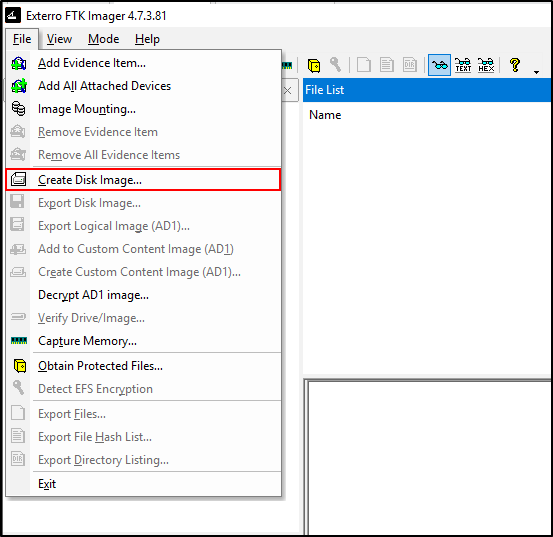This screenshot has width=553, height=537.
Task: Click the File List panel title bar
Action: pyautogui.click(x=426, y=90)
